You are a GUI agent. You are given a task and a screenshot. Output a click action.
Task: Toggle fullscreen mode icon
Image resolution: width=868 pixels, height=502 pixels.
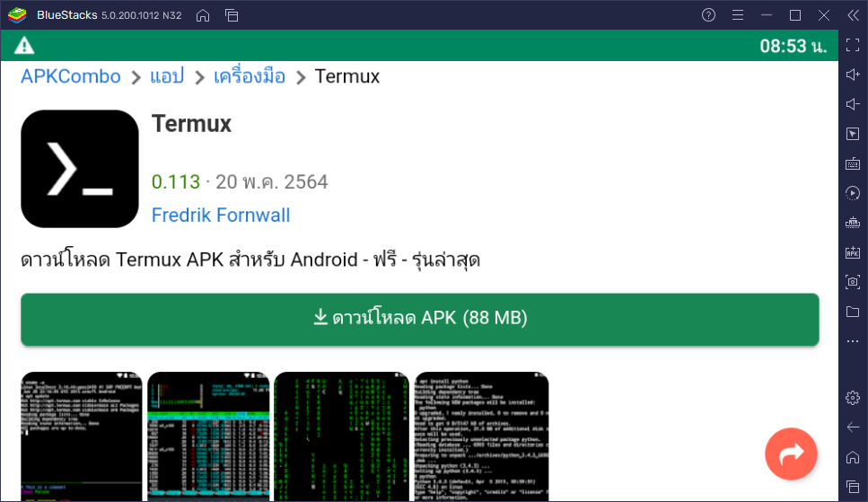(853, 45)
